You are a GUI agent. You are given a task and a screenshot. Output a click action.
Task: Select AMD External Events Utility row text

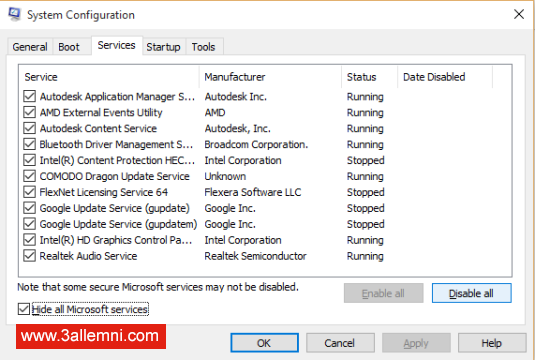101,113
